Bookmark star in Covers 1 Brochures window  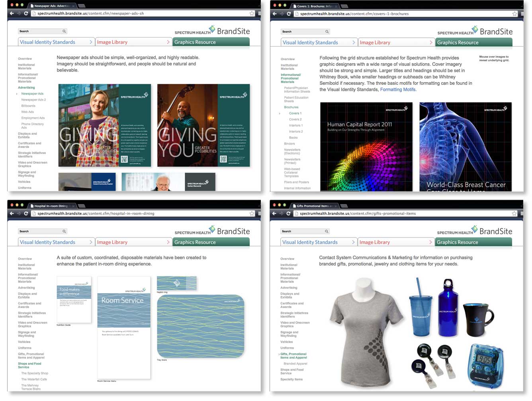[x=514, y=14]
